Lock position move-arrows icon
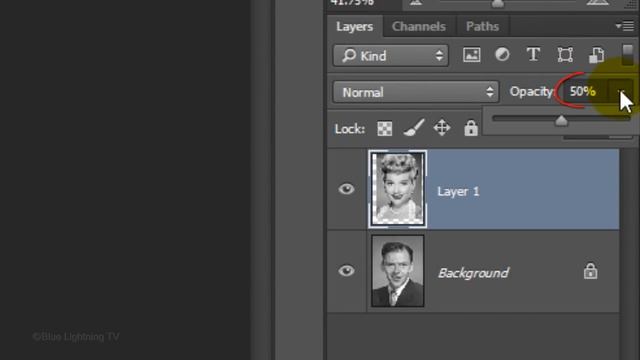This screenshot has height=360, width=640. coord(442,128)
